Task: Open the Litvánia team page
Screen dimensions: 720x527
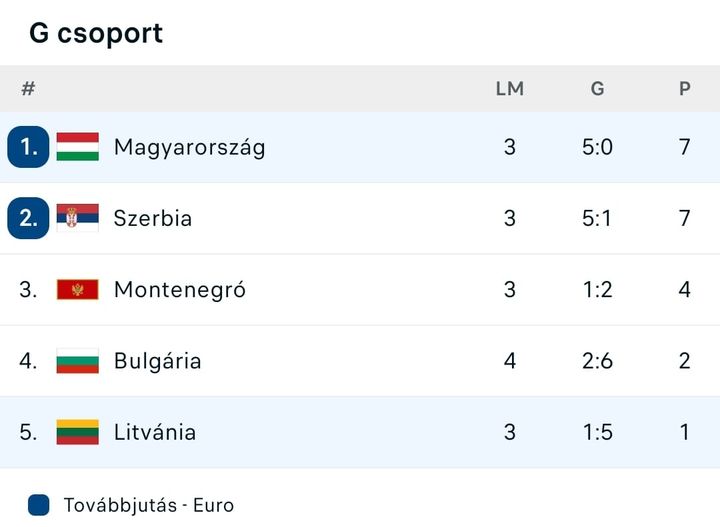Action: [x=154, y=432]
